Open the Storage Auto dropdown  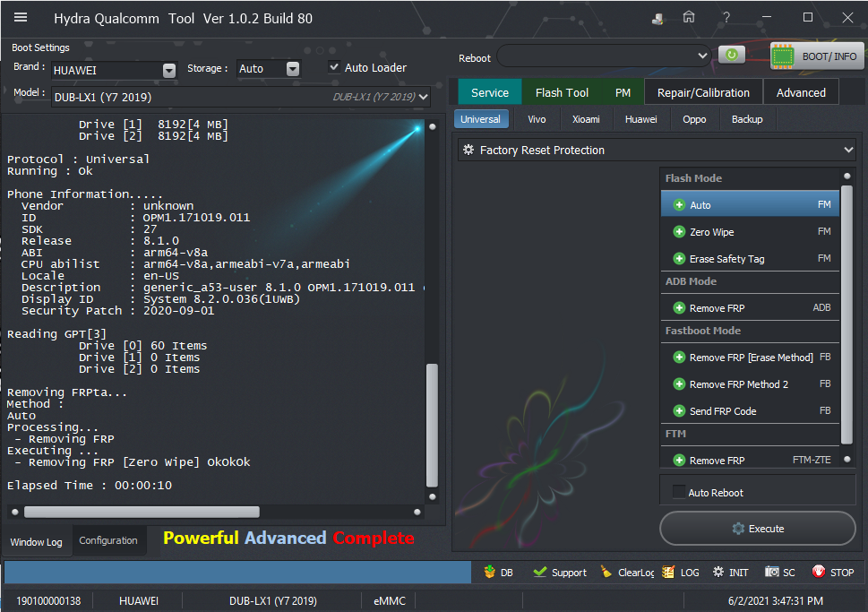(x=293, y=69)
